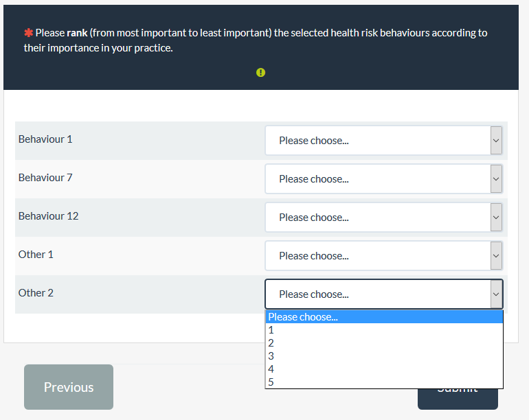
Task: Click the "Behaviour 7" row label
Action: 45,178
